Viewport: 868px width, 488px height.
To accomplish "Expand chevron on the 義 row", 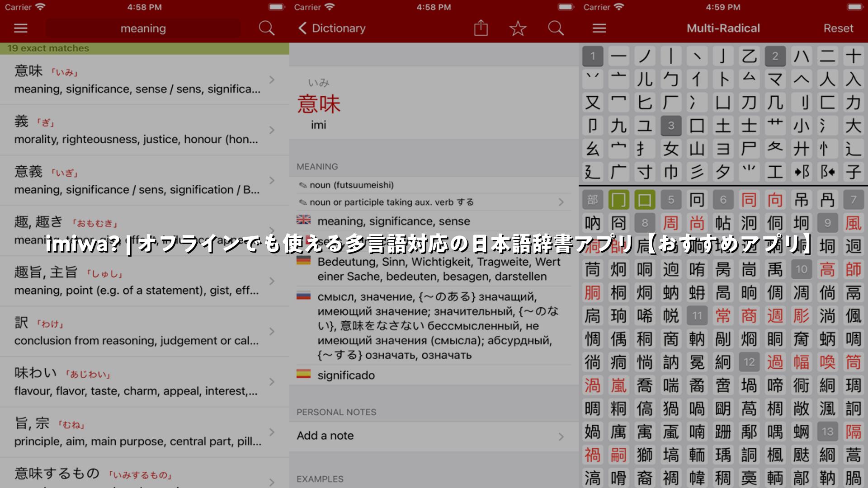I will pyautogui.click(x=272, y=130).
